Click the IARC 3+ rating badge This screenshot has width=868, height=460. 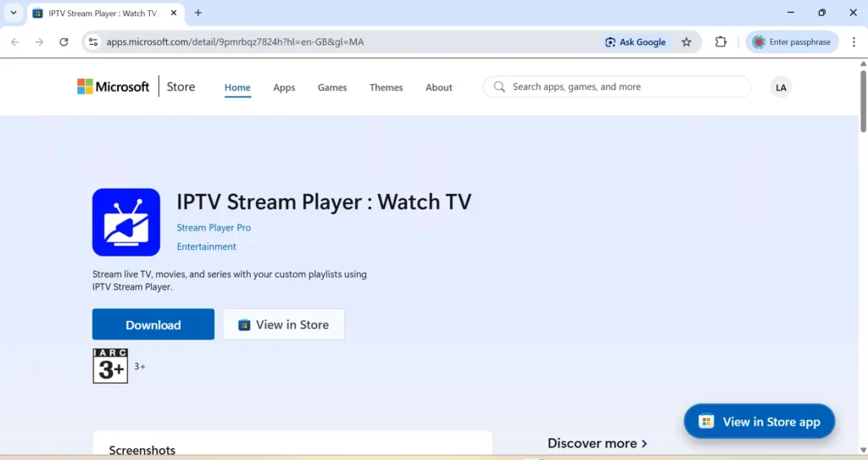click(110, 366)
